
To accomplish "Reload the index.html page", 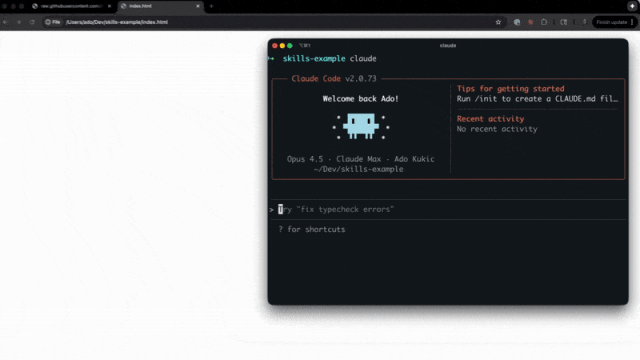I will (x=32, y=22).
